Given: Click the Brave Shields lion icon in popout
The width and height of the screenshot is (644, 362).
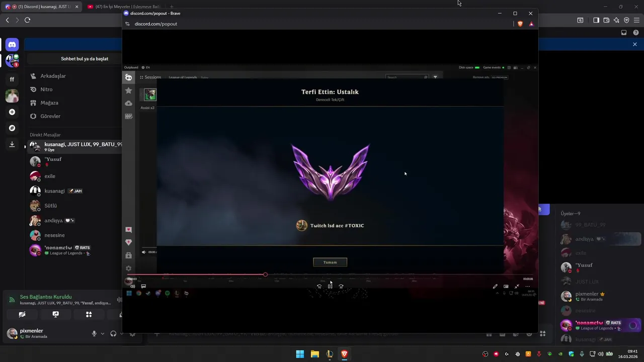Looking at the screenshot, I should click(520, 24).
